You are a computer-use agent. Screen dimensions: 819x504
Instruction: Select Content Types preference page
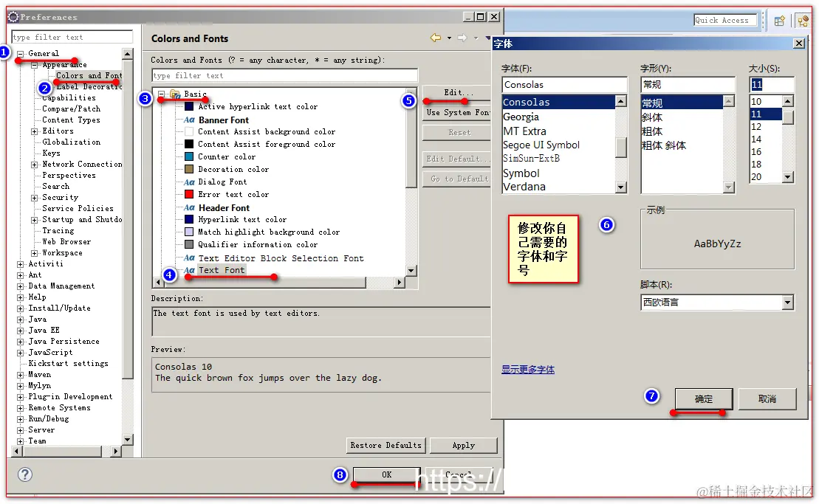pyautogui.click(x=71, y=120)
